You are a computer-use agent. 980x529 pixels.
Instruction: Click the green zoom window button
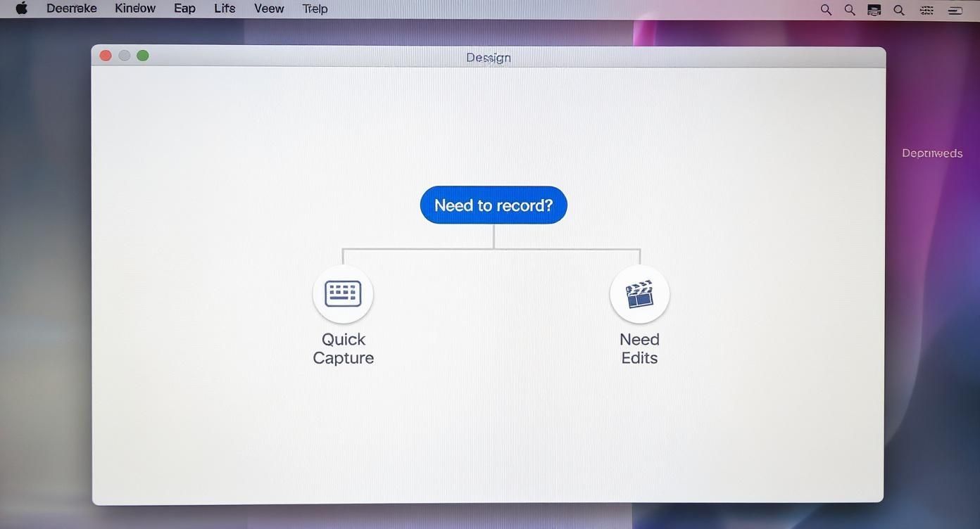click(143, 56)
